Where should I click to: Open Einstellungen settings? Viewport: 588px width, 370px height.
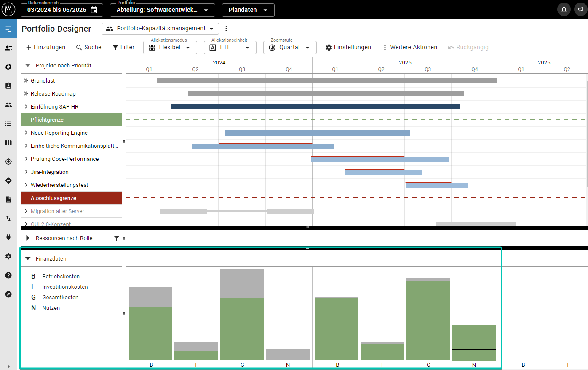pyautogui.click(x=348, y=47)
